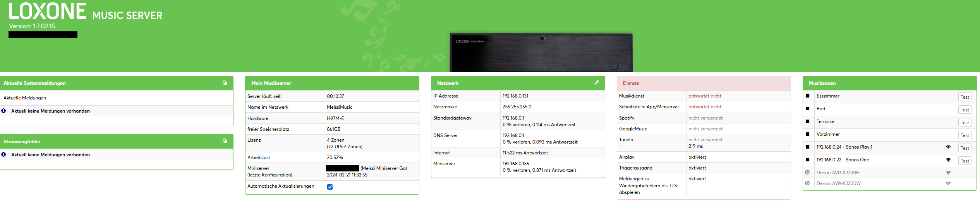Click TuneIn response time 219 ms

coord(695,146)
